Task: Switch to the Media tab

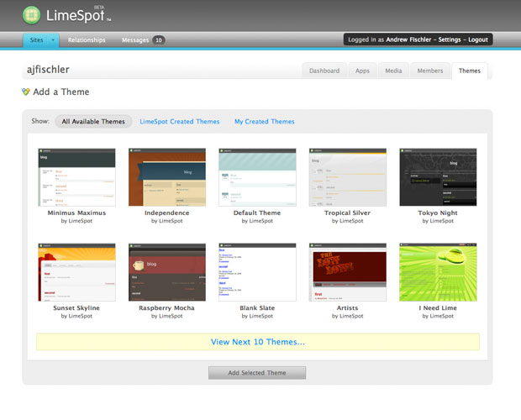Action: point(393,71)
